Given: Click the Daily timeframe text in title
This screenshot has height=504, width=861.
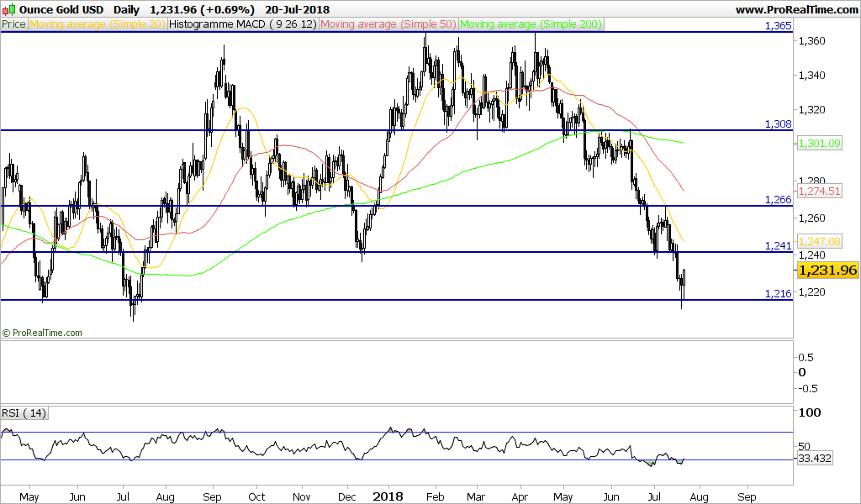Looking at the screenshot, I should (126, 10).
